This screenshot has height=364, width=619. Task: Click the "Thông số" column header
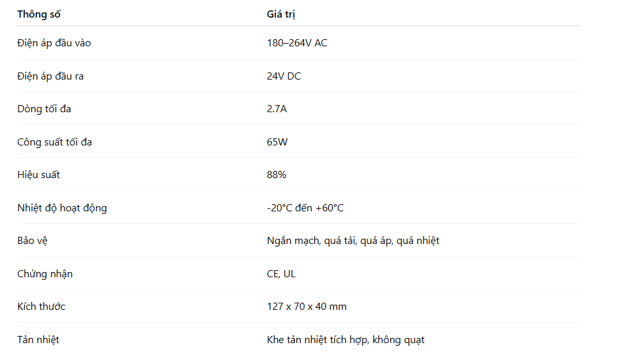tap(38, 14)
